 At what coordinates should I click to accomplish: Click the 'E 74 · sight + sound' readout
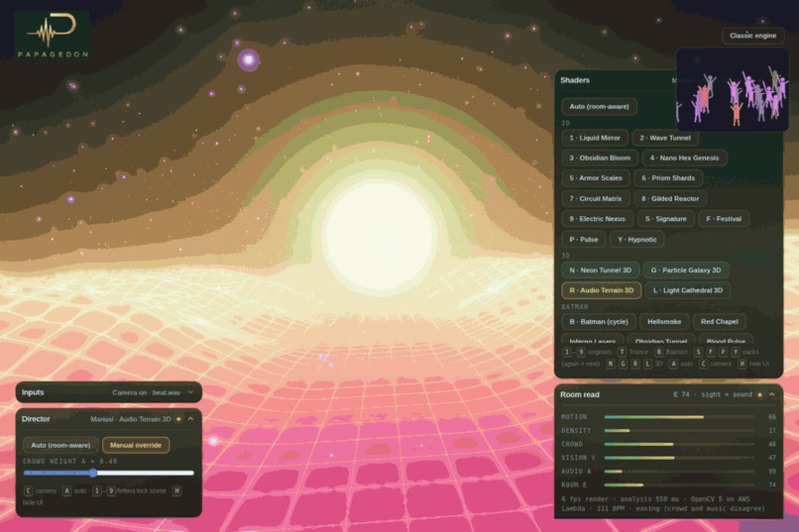coord(713,394)
